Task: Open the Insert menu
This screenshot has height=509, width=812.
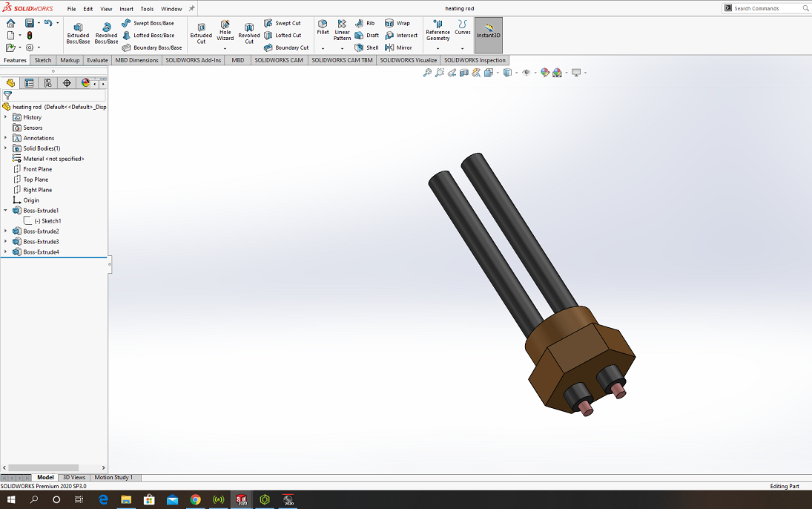Action: (126, 9)
